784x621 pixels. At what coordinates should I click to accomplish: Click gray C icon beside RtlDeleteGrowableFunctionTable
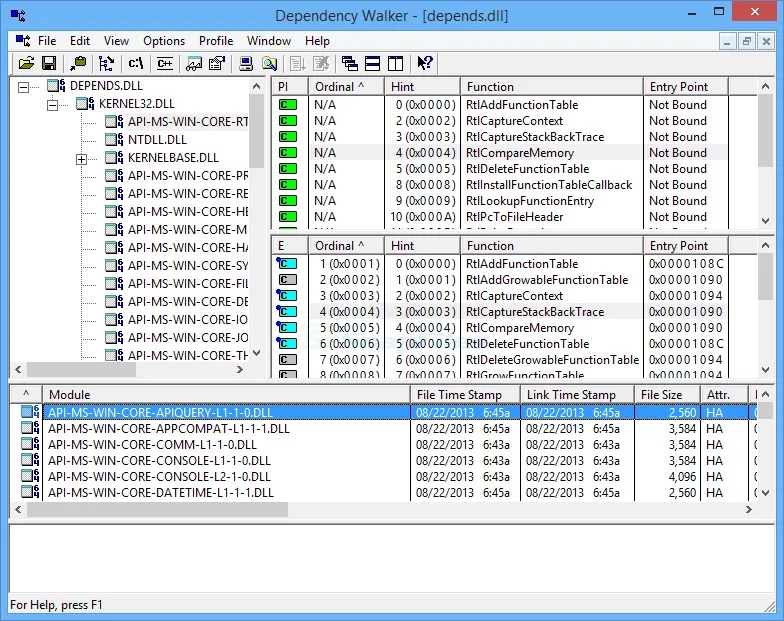[x=288, y=360]
